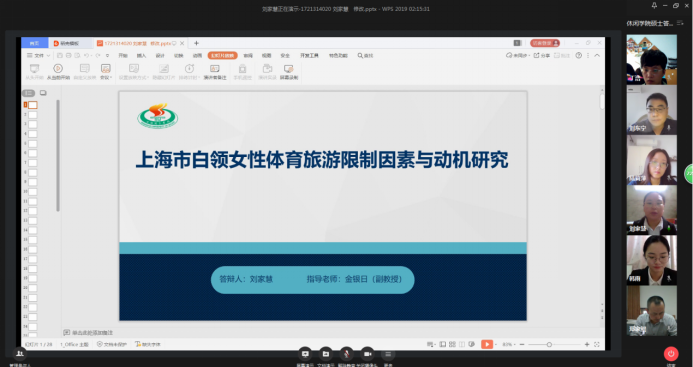This screenshot has height=367, width=693.
Task: Expand the 文件 menu dropdown
Action: 38,56
